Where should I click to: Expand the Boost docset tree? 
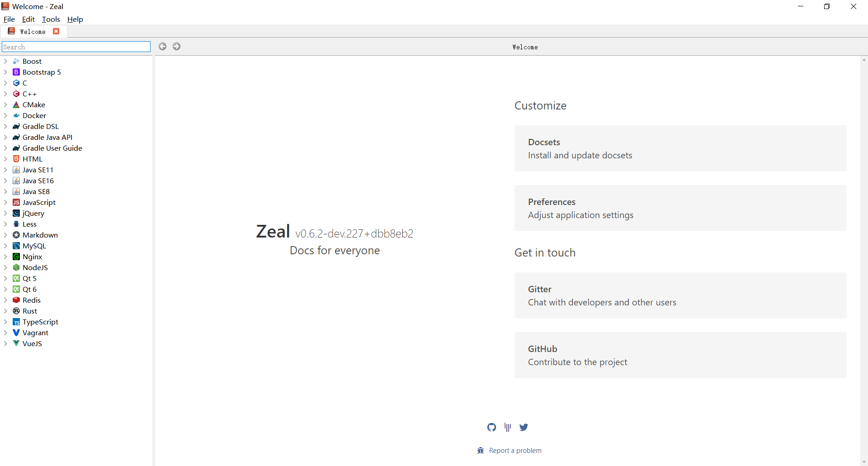pos(5,62)
